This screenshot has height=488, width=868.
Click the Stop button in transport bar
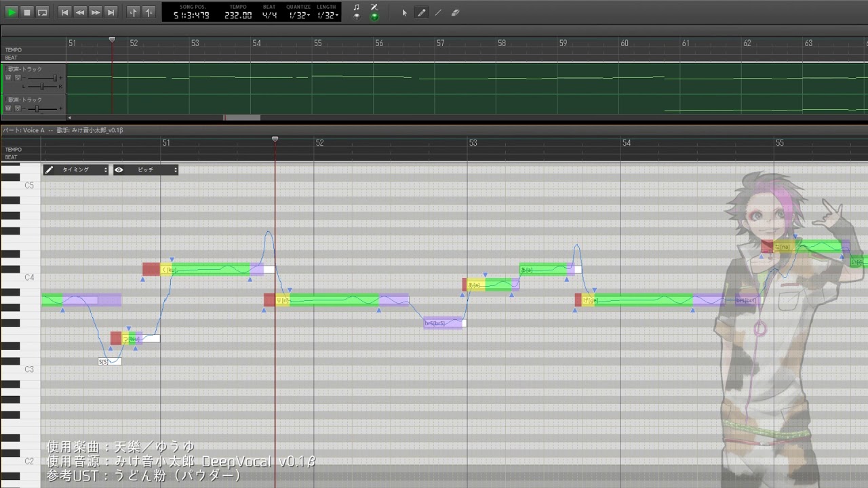click(27, 12)
